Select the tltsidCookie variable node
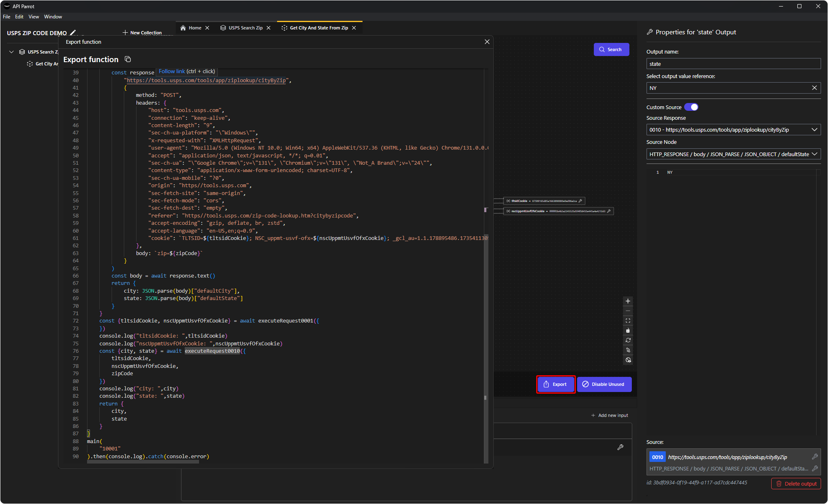 click(544, 201)
